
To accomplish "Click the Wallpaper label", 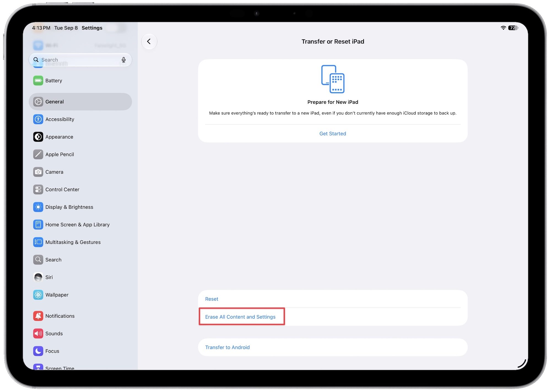I will 57,295.
